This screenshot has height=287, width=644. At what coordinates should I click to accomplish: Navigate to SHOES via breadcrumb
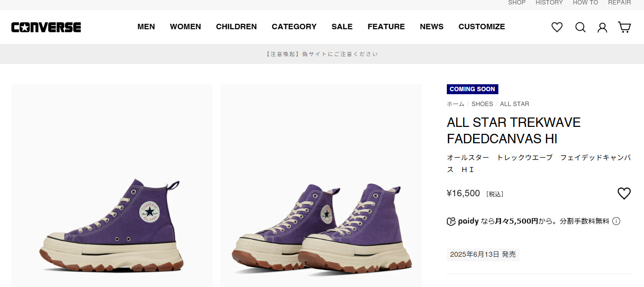point(482,104)
